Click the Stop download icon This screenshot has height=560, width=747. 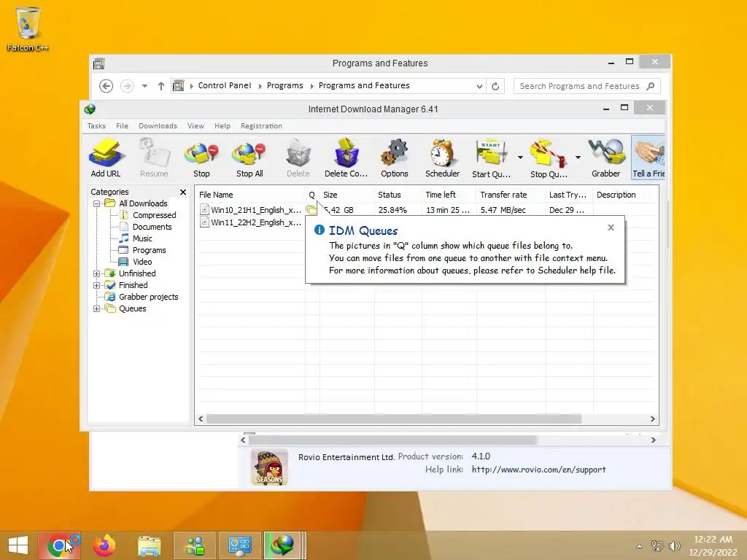click(201, 158)
